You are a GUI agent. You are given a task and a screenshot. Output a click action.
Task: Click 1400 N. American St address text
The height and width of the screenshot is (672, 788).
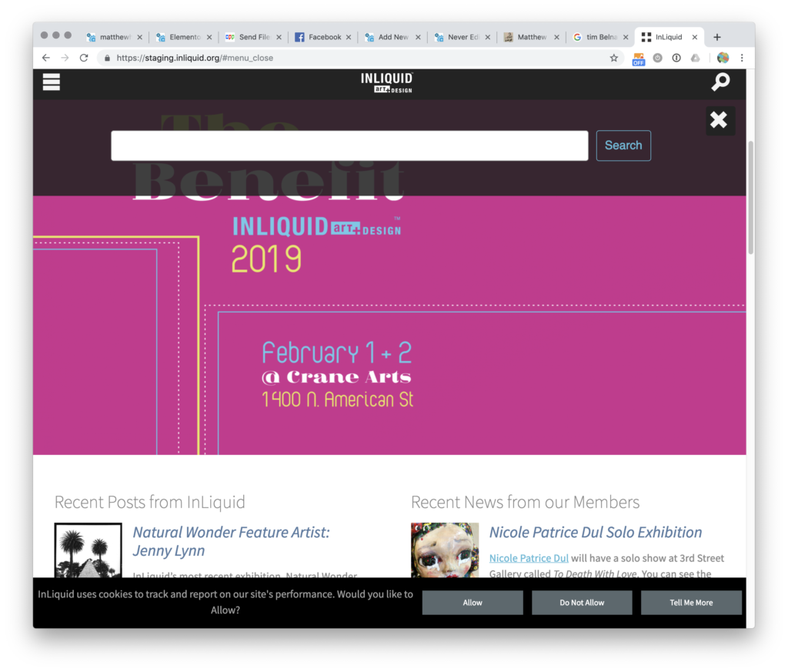tap(337, 400)
